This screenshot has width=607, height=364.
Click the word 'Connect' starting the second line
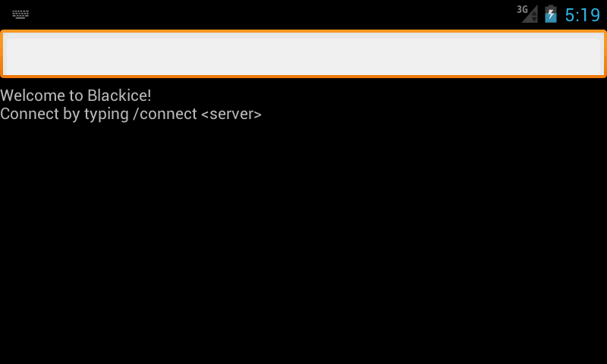click(29, 115)
